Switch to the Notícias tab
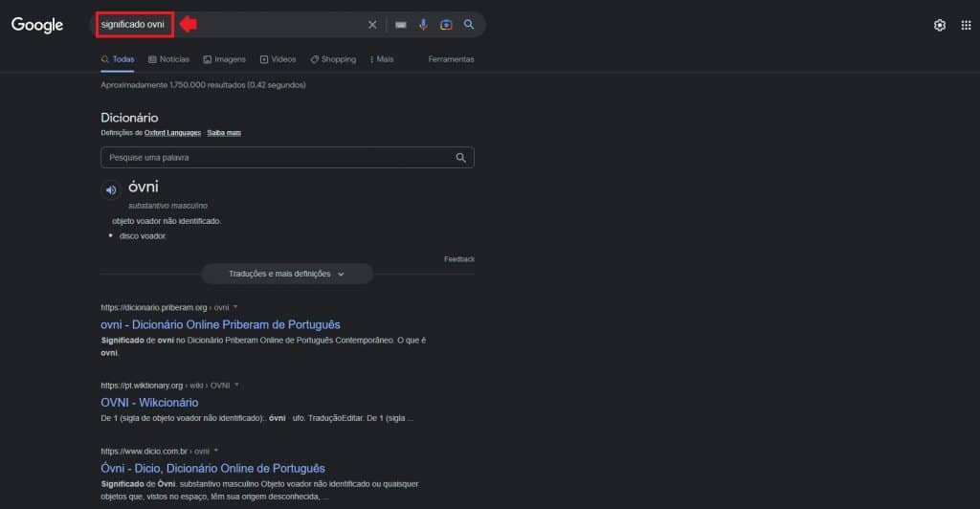Image resolution: width=980 pixels, height=509 pixels. click(x=168, y=59)
